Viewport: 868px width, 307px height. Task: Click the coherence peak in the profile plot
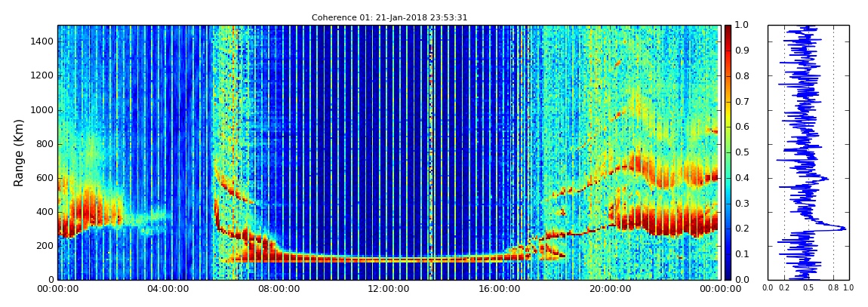tap(842, 228)
